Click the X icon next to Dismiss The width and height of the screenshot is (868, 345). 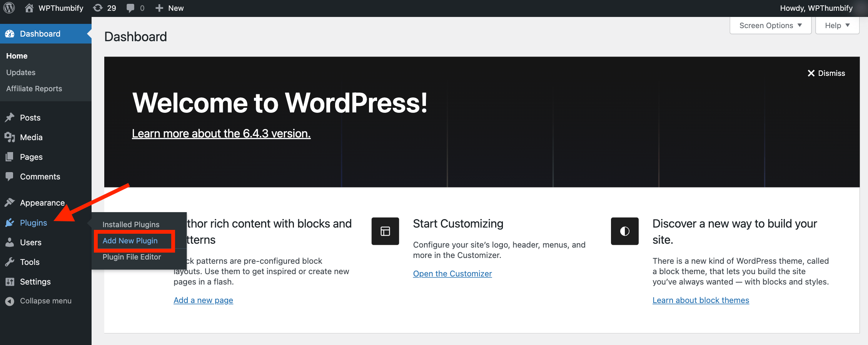(x=811, y=73)
